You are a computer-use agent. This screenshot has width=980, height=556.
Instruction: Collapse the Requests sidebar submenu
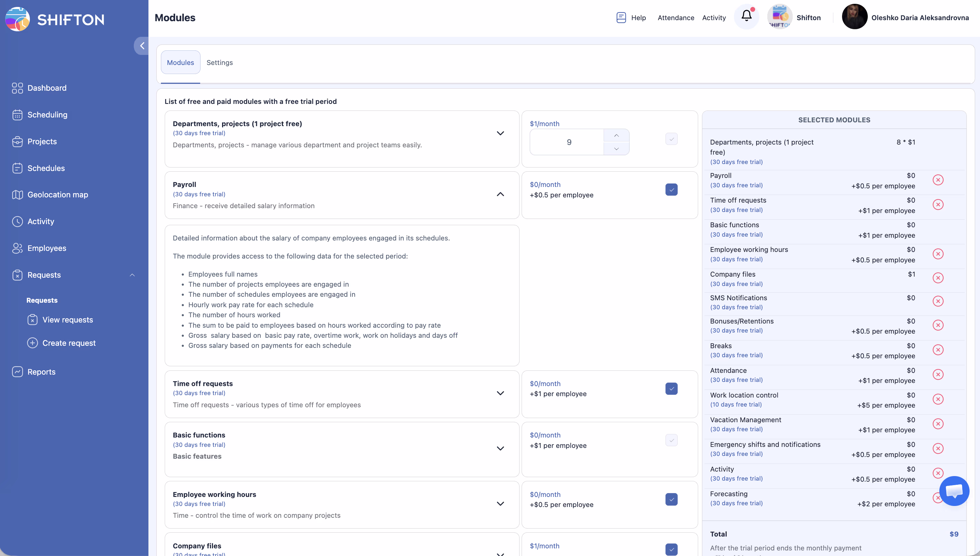pos(132,275)
